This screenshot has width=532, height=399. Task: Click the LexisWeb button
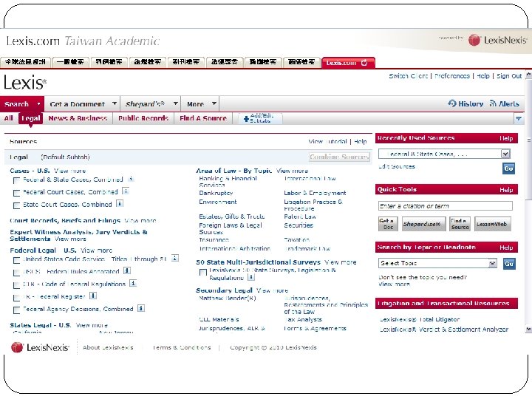pos(492,224)
